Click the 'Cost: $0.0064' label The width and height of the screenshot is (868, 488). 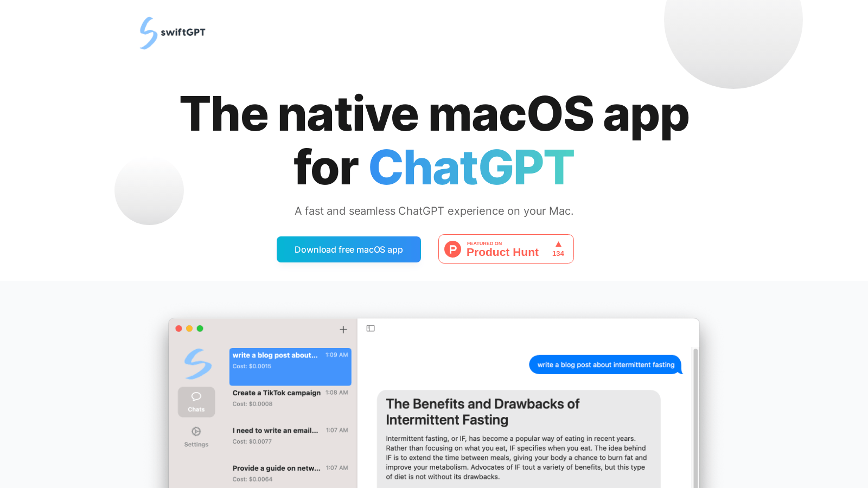(252, 479)
